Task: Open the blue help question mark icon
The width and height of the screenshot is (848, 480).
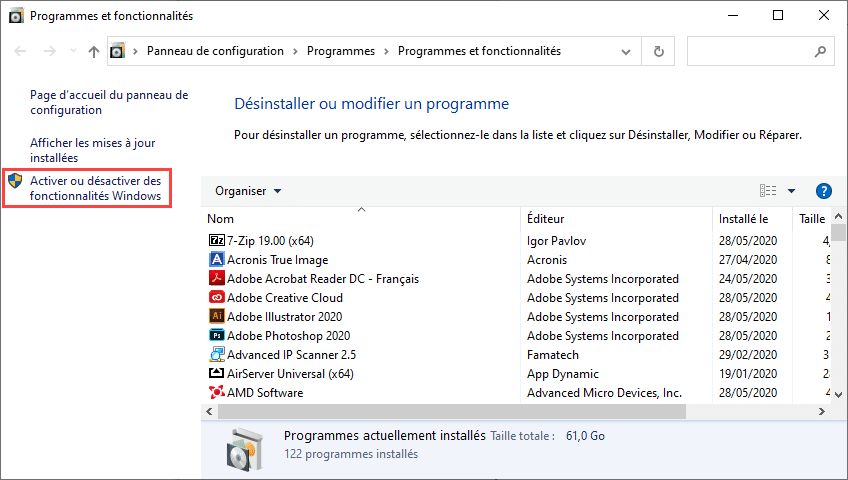Action: [824, 191]
